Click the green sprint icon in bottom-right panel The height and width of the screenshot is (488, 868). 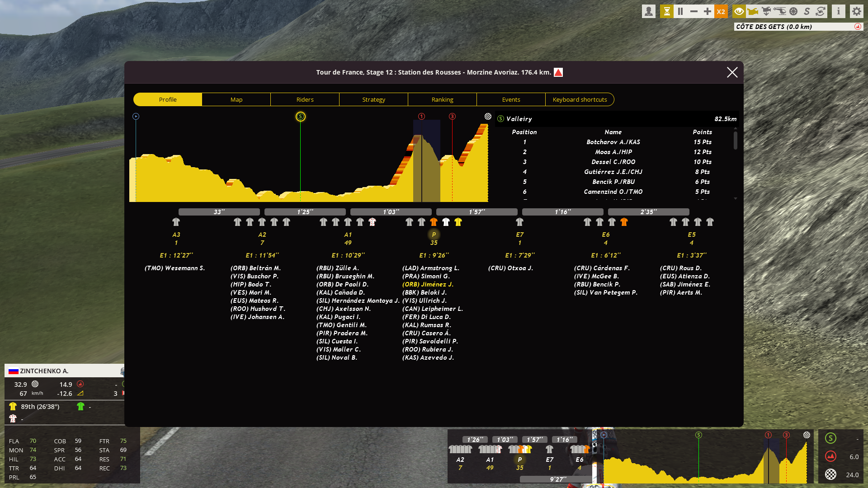(831, 438)
